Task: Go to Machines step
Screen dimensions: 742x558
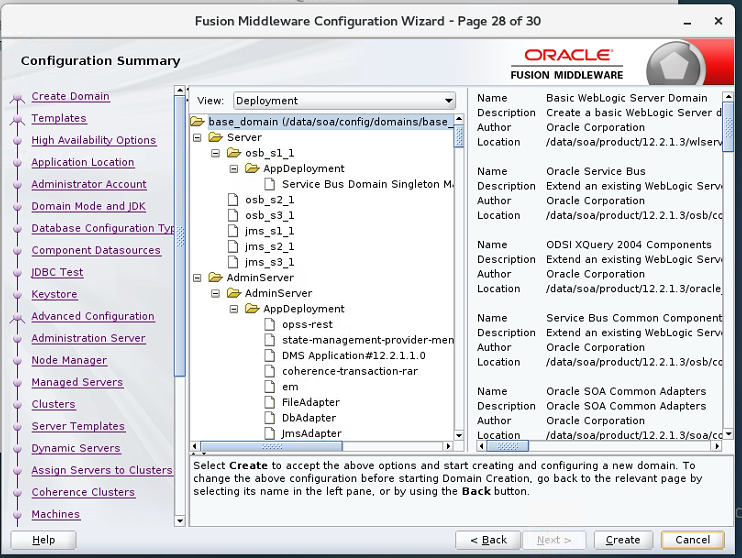Action: coord(55,514)
